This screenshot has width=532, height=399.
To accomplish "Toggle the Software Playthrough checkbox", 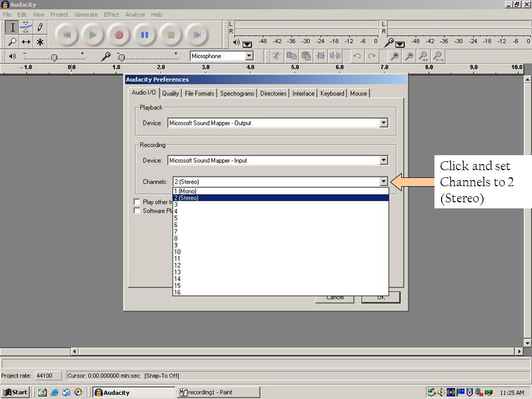I will click(x=137, y=211).
